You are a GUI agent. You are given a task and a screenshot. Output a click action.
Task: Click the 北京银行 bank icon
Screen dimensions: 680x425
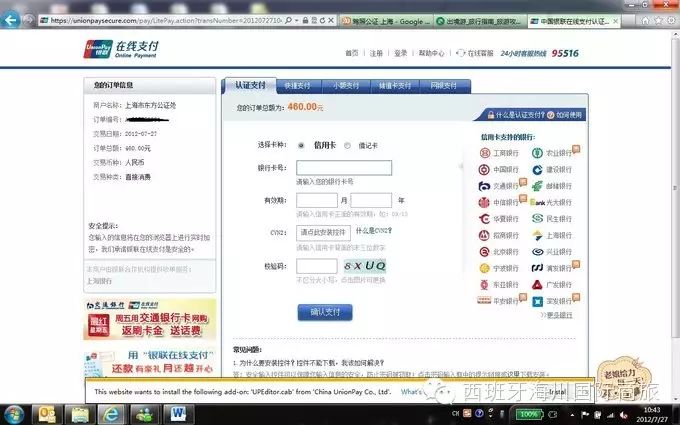484,252
